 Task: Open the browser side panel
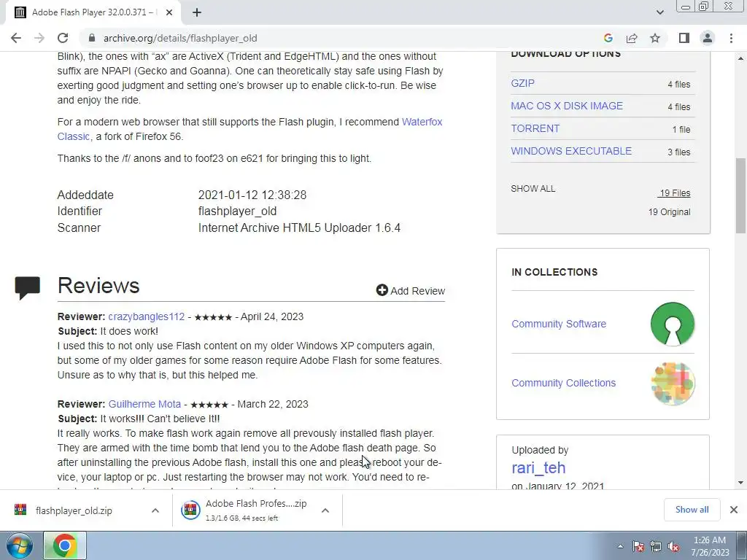tap(684, 38)
